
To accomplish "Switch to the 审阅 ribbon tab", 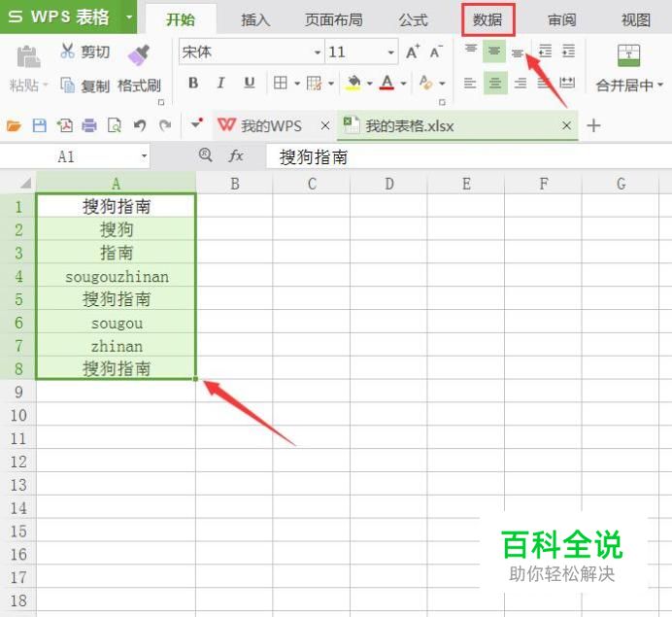I will (x=561, y=20).
